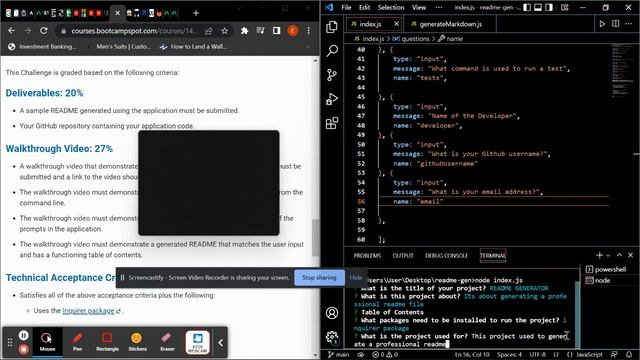Close the index.js editor tab
The width and height of the screenshot is (640, 360).
click(396, 24)
